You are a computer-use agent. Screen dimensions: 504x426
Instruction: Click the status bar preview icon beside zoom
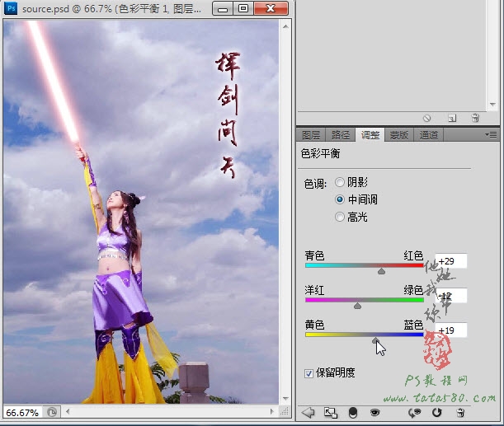click(x=52, y=412)
